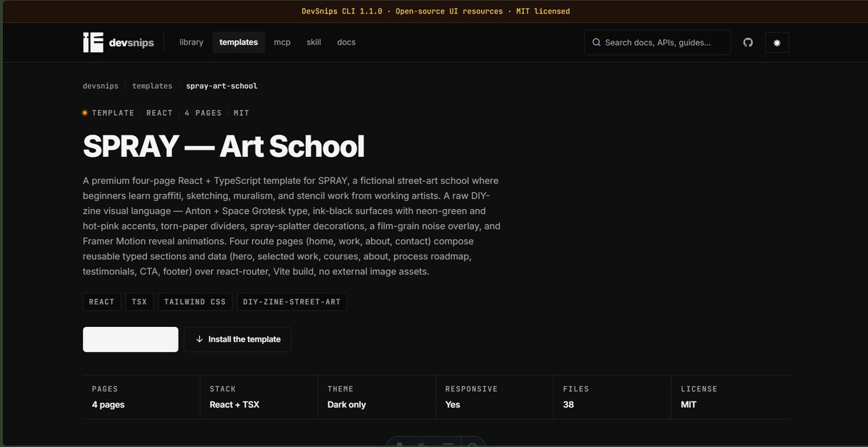The width and height of the screenshot is (868, 447).
Task: Select the templates nav tab
Action: point(239,42)
